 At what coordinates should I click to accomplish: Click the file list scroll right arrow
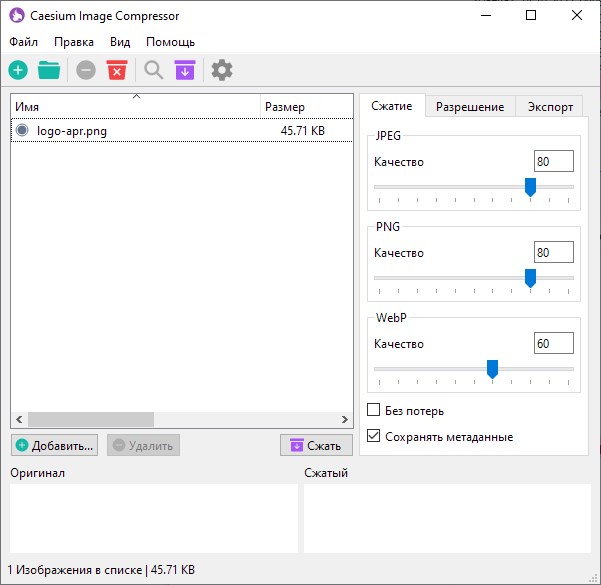pos(345,419)
